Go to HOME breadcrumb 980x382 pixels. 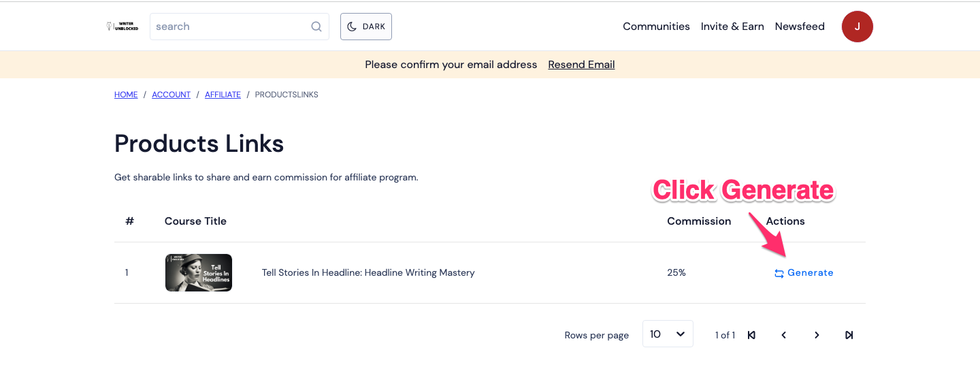126,95
